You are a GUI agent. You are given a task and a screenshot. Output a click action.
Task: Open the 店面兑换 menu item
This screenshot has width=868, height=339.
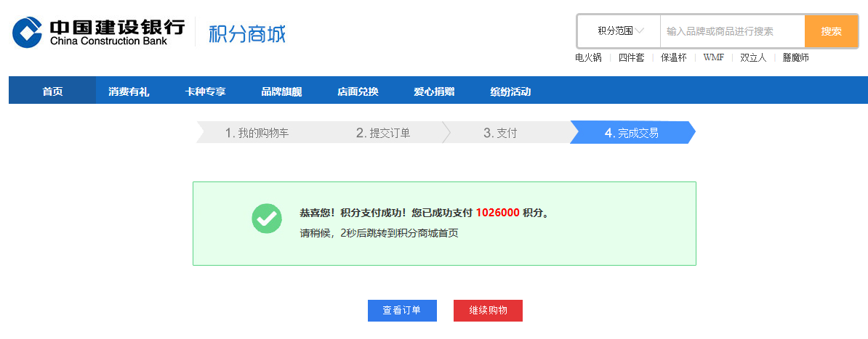coord(358,91)
